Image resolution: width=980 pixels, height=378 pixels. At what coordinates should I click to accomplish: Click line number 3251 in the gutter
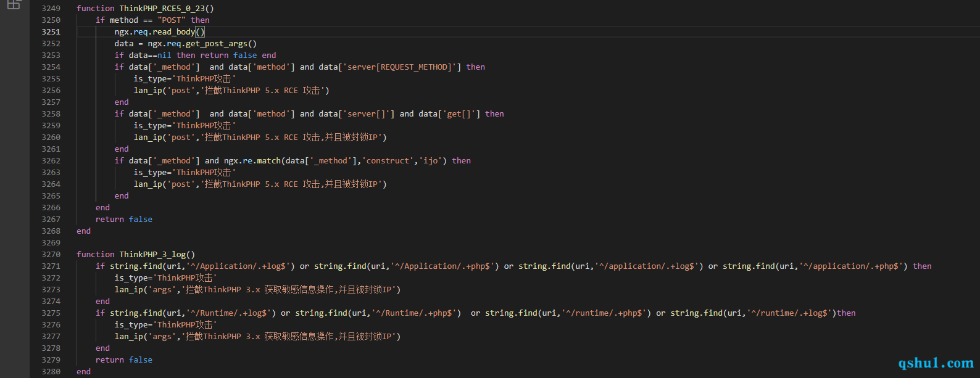coord(51,32)
